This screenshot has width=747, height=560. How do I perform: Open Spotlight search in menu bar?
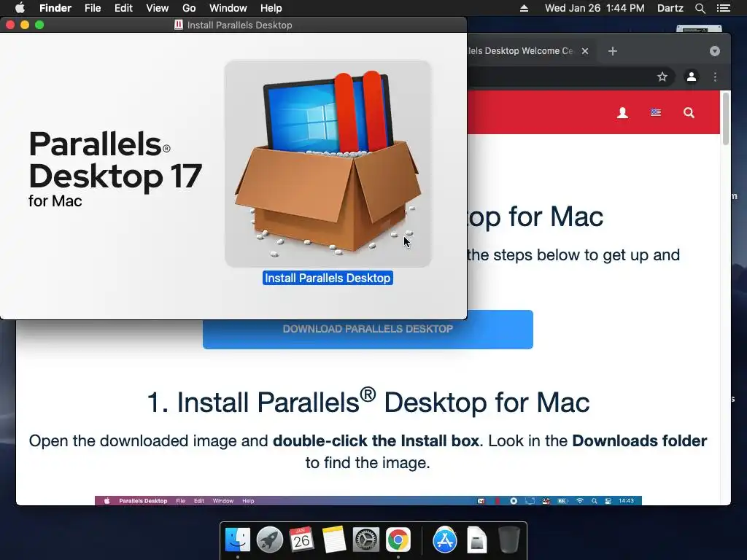coord(700,8)
